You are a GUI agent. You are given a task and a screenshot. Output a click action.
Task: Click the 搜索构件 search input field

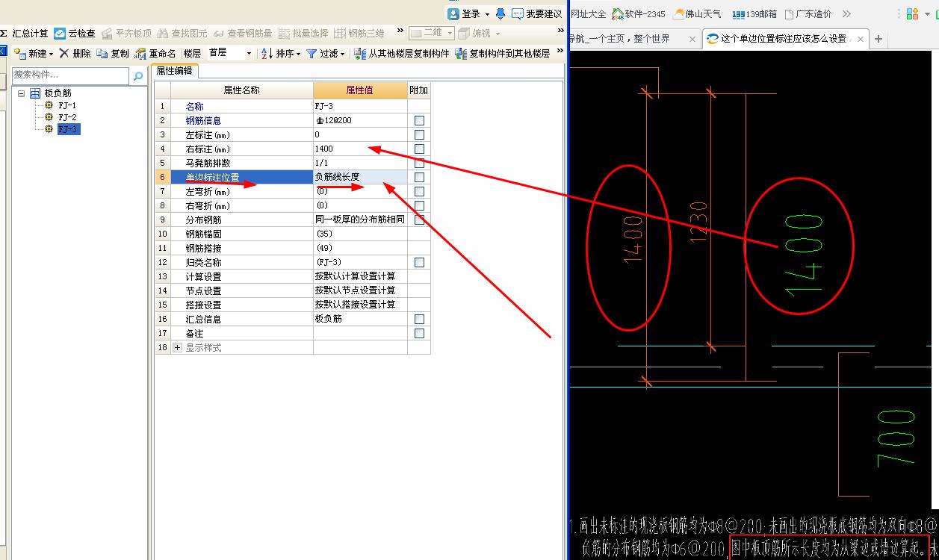(71, 75)
